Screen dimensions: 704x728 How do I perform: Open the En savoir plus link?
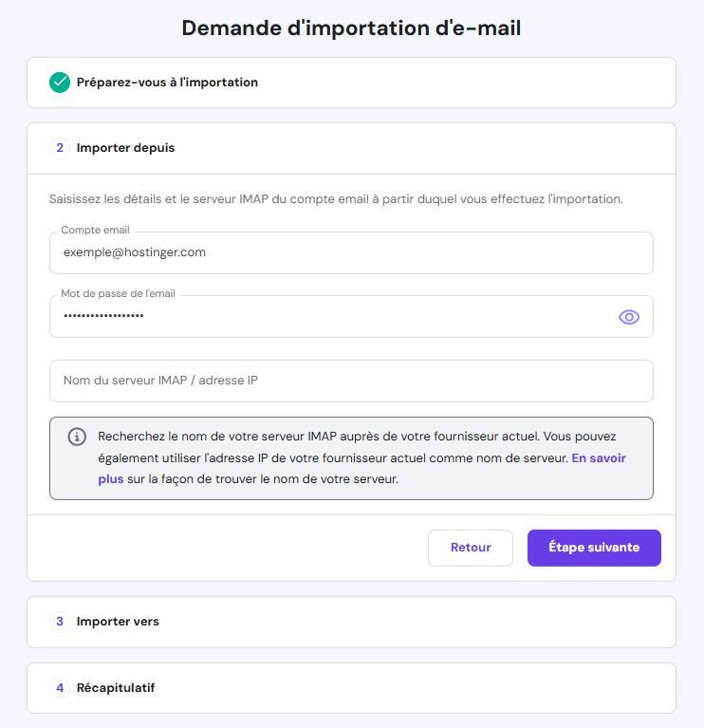pyautogui.click(x=598, y=457)
